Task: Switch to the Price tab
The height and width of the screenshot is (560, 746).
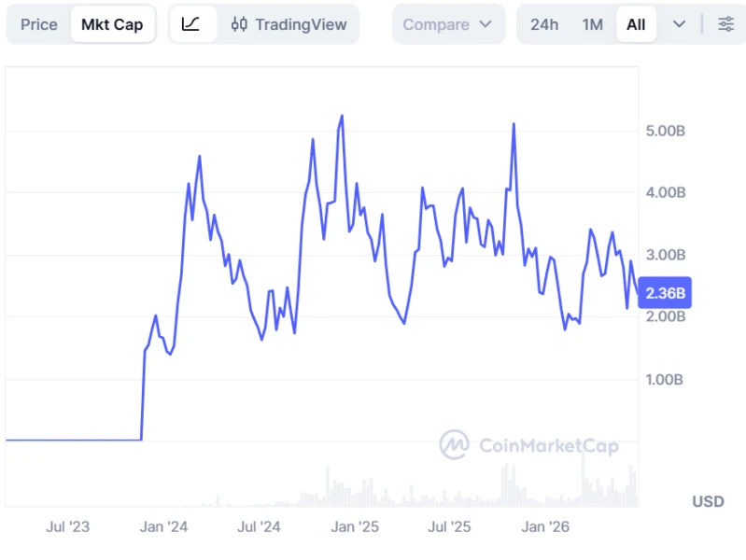Action: pos(39,24)
